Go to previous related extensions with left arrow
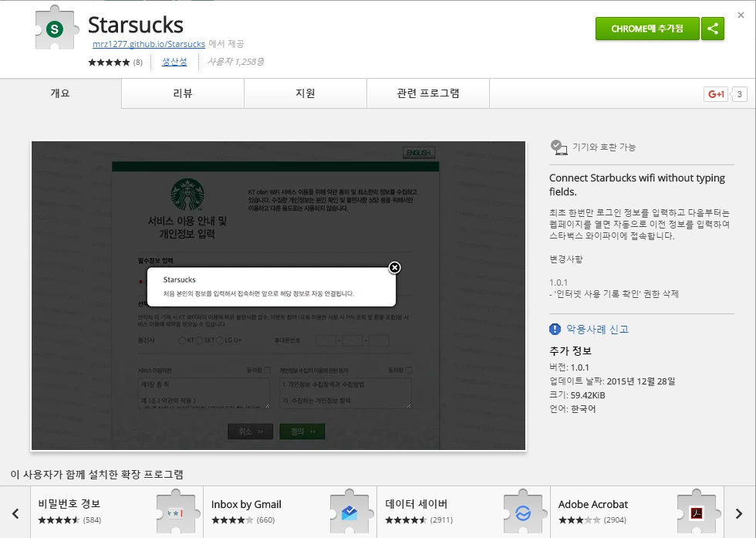 click(15, 513)
